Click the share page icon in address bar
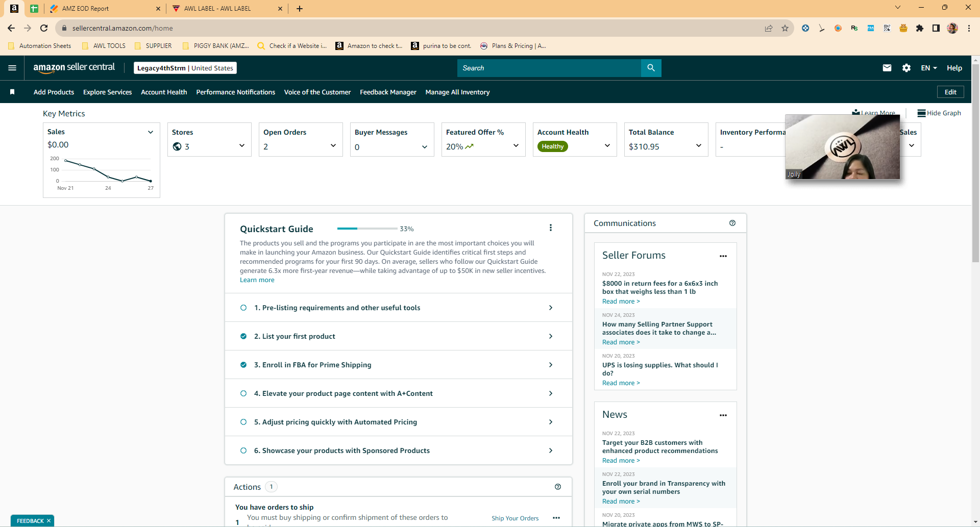The height and width of the screenshot is (527, 980). (769, 28)
